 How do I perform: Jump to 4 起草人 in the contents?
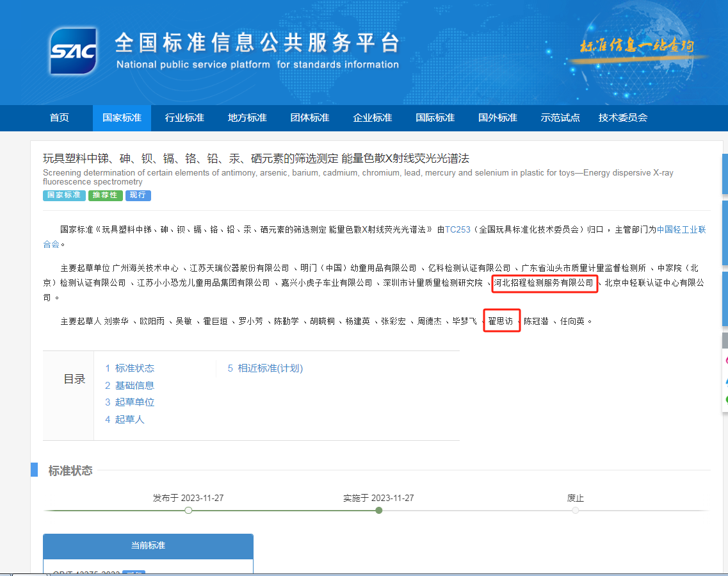(124, 420)
